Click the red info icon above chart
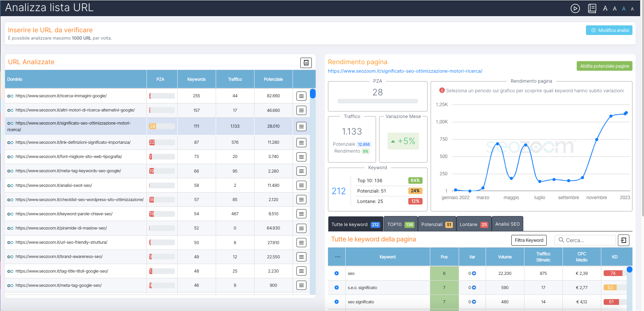The image size is (644, 311). click(x=442, y=91)
